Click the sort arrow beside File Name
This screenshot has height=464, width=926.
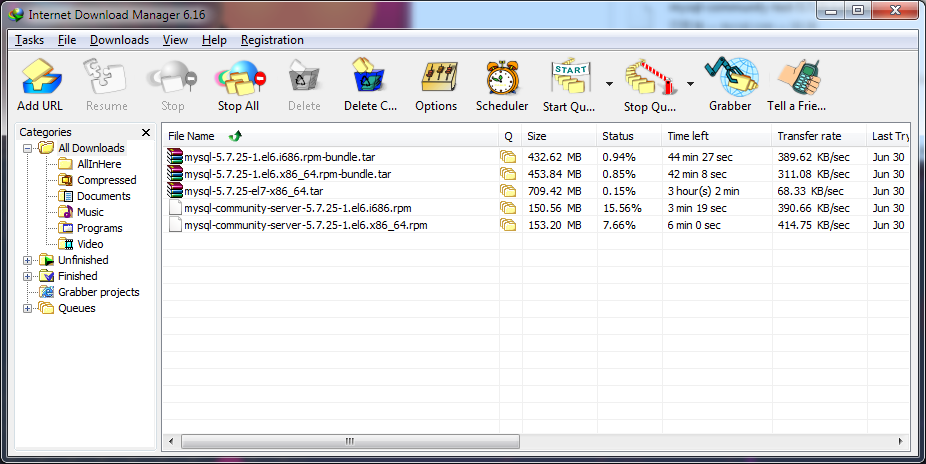point(235,136)
